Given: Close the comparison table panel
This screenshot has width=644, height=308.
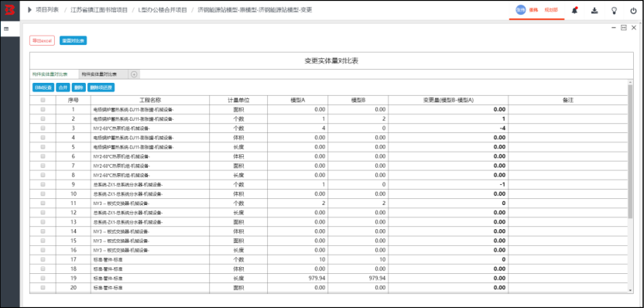Looking at the screenshot, I should (x=634, y=28).
